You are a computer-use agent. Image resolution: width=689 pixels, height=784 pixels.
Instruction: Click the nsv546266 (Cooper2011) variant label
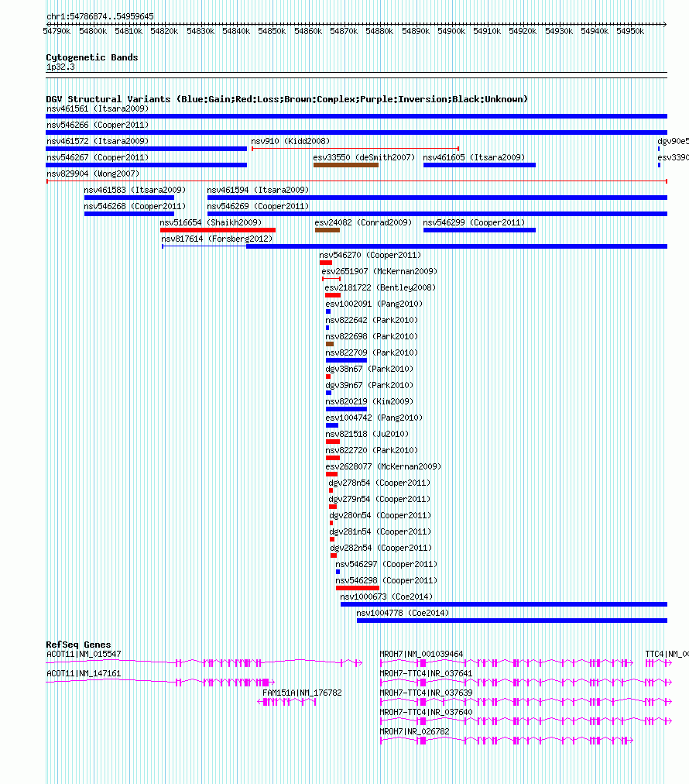click(98, 125)
